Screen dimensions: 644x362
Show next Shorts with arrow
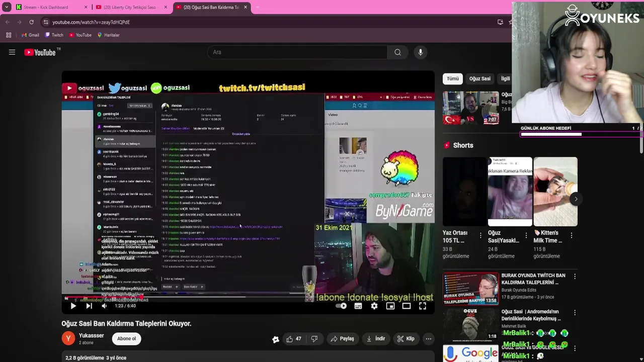(576, 199)
